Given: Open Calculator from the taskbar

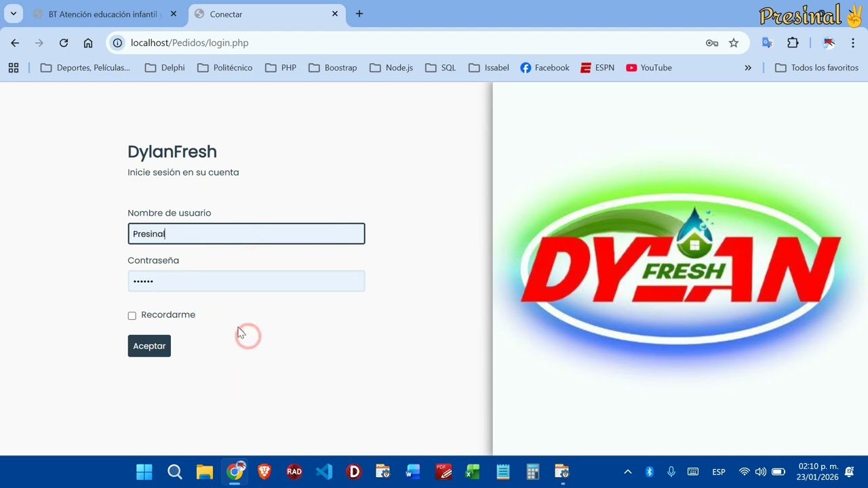Looking at the screenshot, I should (x=532, y=472).
